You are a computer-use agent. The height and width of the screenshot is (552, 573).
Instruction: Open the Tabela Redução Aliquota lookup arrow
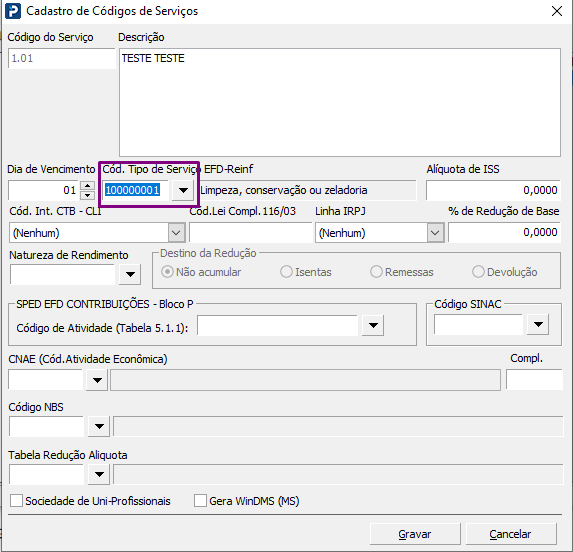coord(99,474)
